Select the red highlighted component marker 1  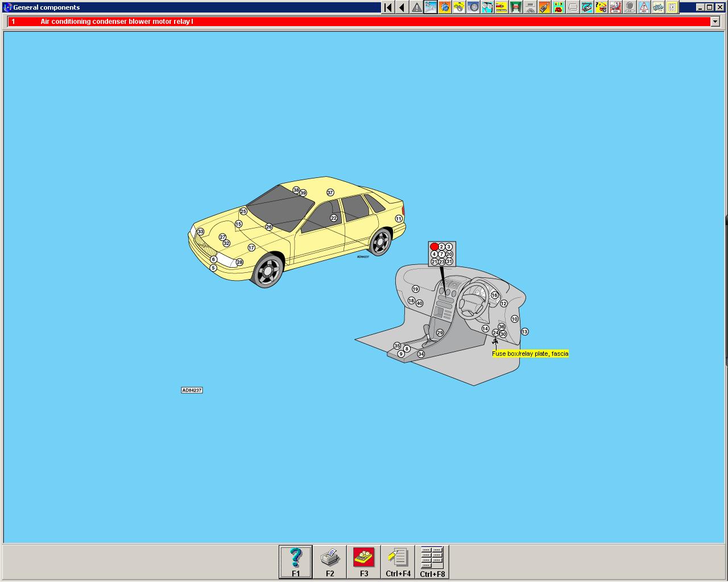click(x=435, y=247)
